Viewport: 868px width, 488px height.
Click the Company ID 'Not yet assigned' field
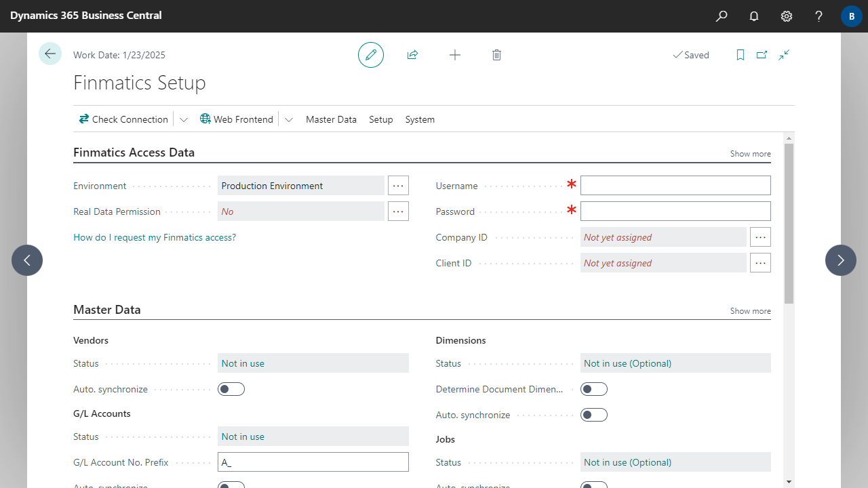click(663, 237)
